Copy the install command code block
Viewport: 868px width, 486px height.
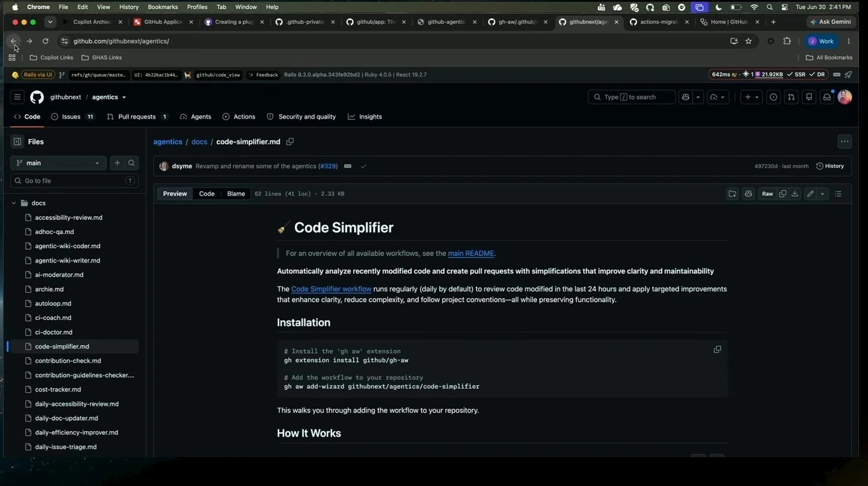click(717, 349)
